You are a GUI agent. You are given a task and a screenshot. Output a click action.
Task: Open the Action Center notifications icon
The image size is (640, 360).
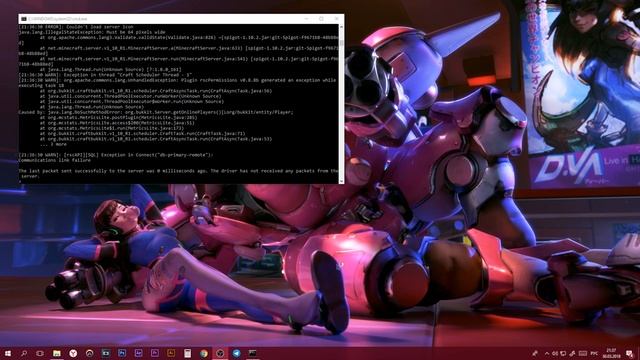click(x=629, y=353)
